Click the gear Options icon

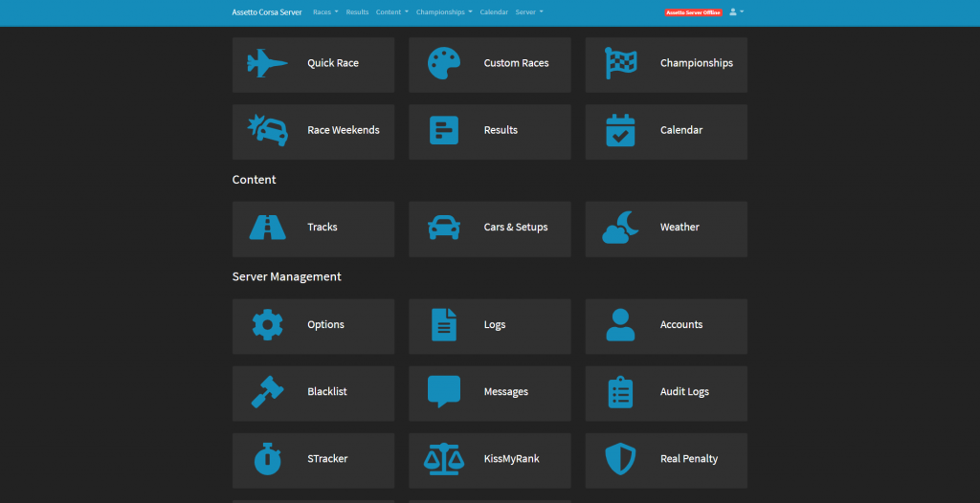point(268,325)
